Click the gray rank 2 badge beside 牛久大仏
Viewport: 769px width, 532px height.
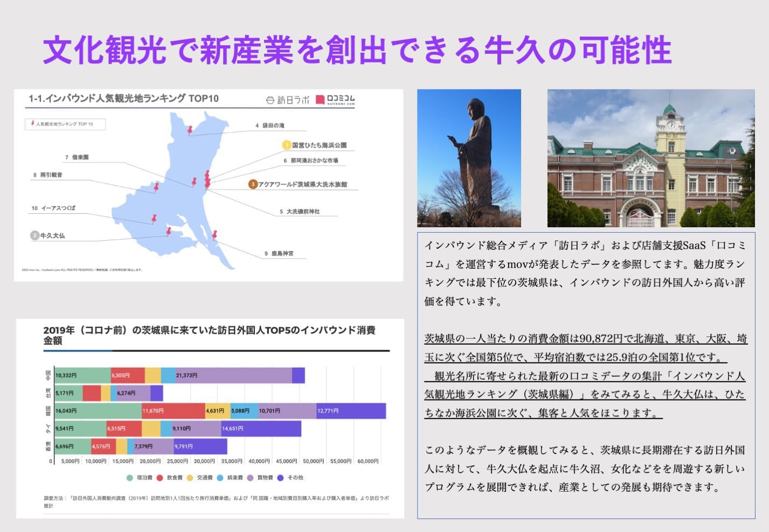pyautogui.click(x=34, y=235)
